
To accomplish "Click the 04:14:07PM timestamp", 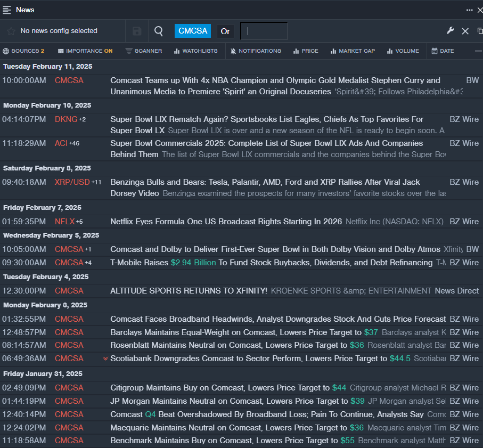I will click(x=24, y=119).
